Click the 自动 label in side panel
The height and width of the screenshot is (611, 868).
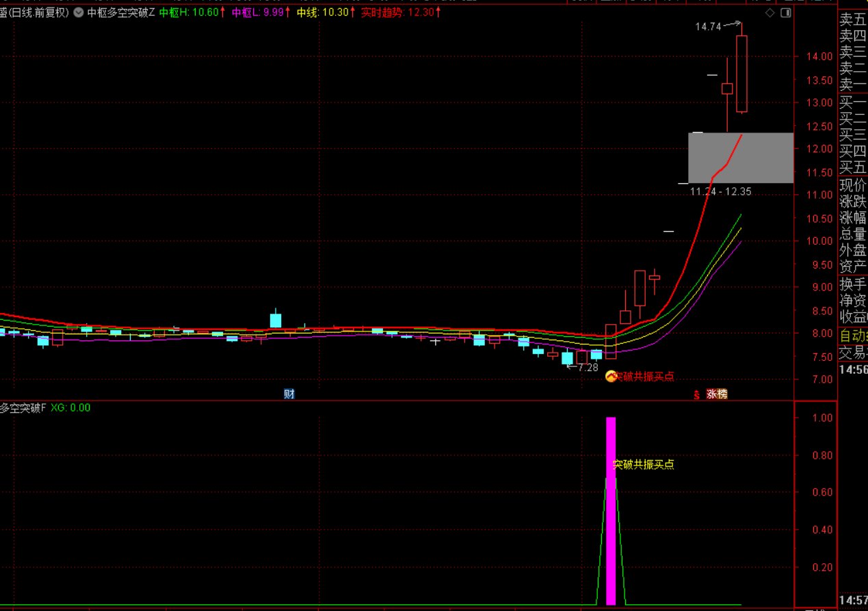tap(852, 336)
